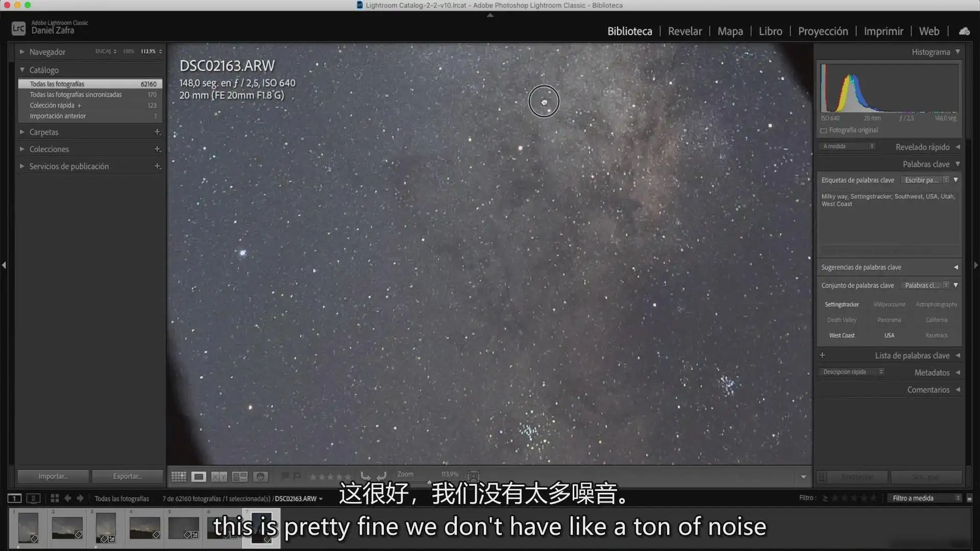Image resolution: width=980 pixels, height=551 pixels.
Task: Collapse the Catálogo panel
Action: tap(22, 70)
